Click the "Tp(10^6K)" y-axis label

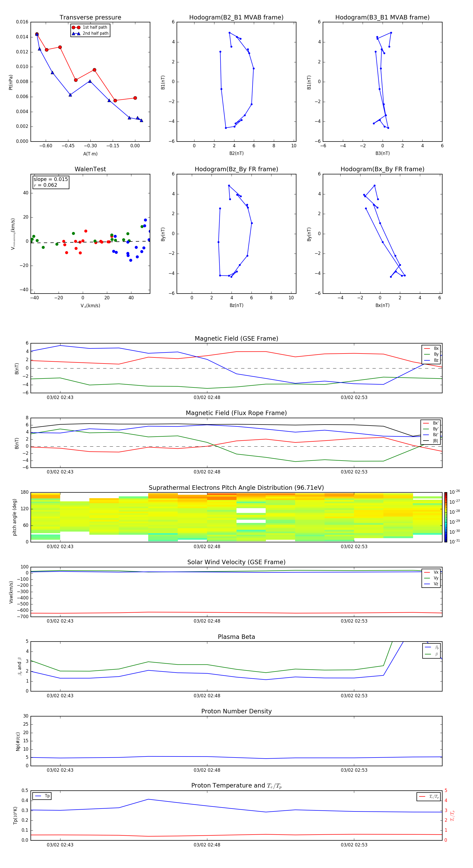pyautogui.click(x=15, y=815)
